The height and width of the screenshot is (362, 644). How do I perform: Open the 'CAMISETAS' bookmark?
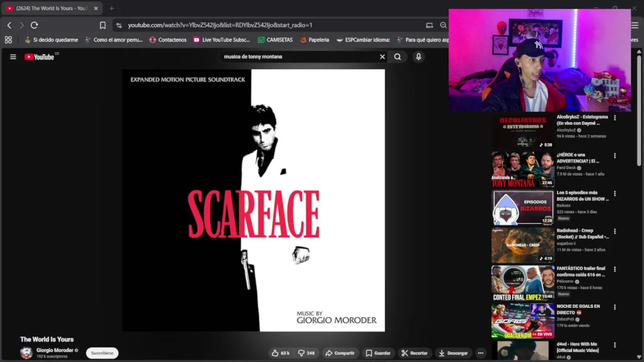point(275,40)
